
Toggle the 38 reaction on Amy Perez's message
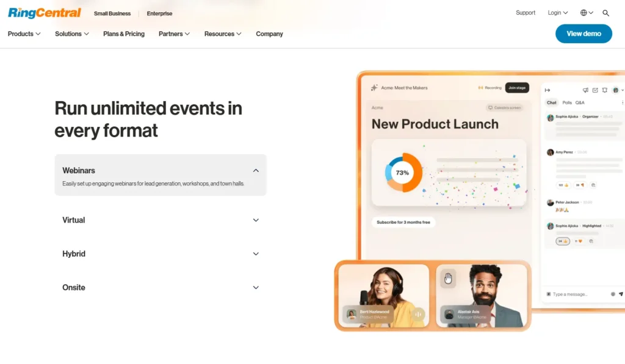(x=580, y=185)
